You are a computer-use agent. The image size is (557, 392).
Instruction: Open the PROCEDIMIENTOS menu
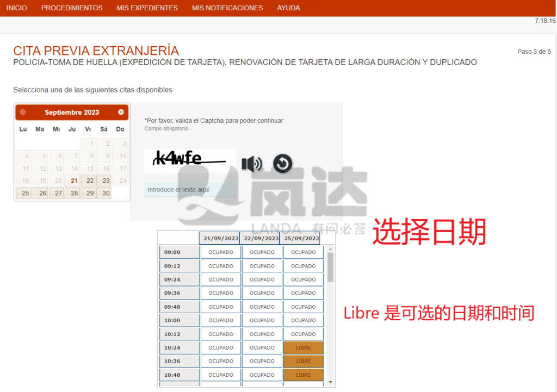click(72, 8)
